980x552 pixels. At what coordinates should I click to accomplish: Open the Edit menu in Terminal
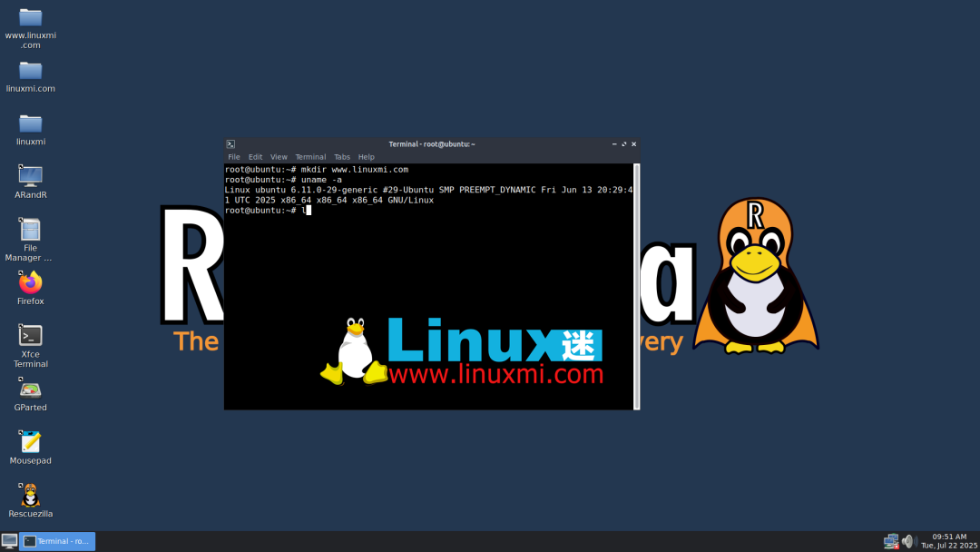pos(255,157)
